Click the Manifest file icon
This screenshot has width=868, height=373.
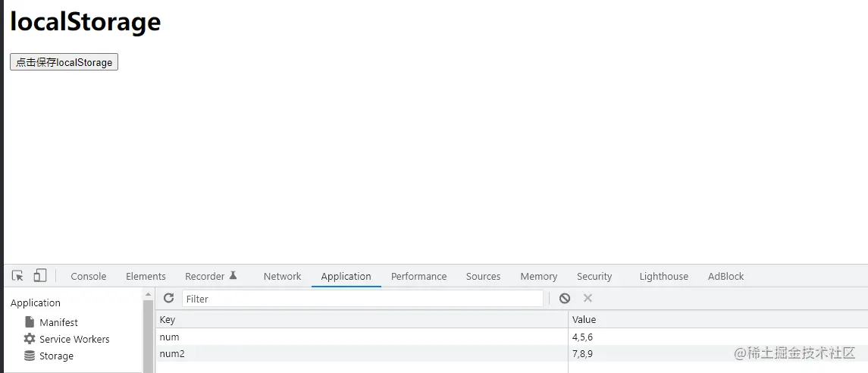(x=30, y=321)
